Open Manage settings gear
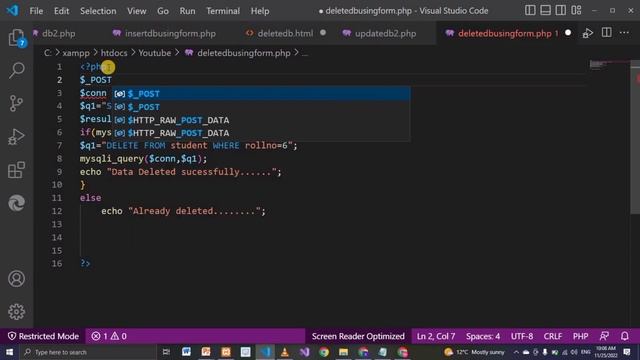This screenshot has height=360, width=640. coord(16,311)
